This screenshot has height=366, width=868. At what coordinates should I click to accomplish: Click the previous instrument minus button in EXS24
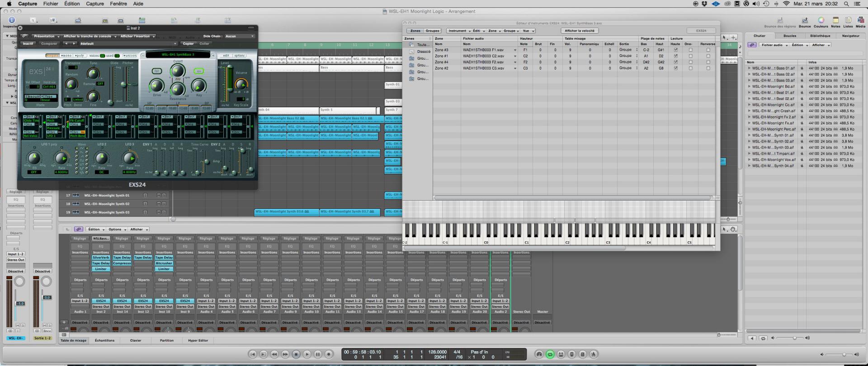pos(142,55)
